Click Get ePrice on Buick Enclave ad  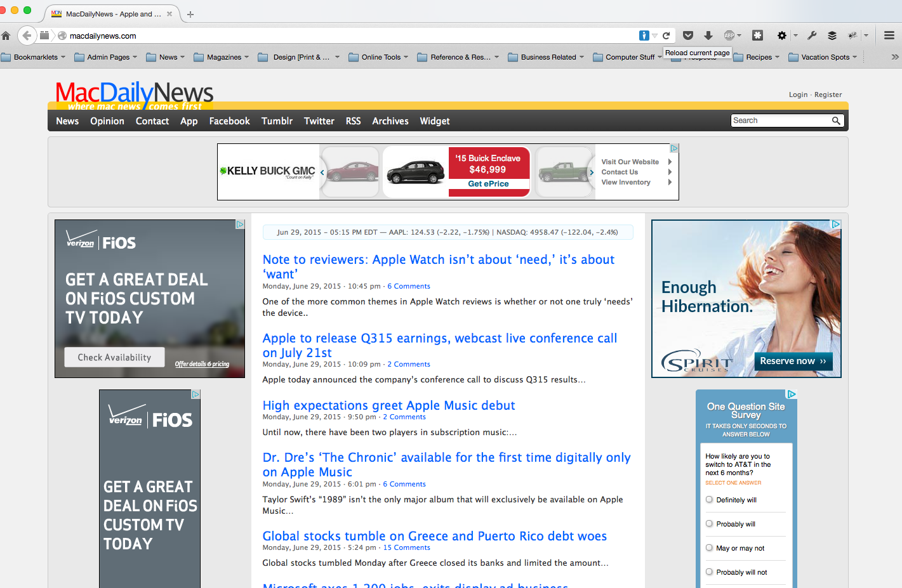[489, 184]
